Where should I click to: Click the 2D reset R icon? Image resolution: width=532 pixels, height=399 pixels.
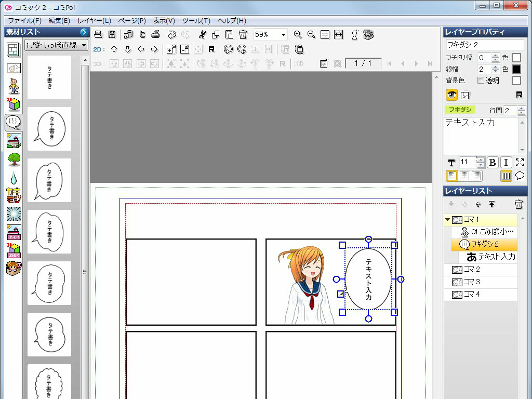pos(211,49)
